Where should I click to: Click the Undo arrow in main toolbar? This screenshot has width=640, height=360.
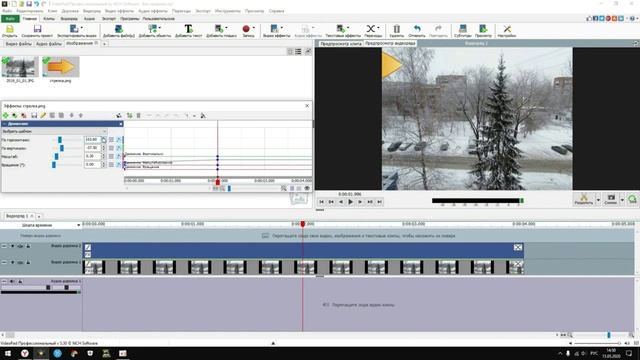click(x=417, y=29)
